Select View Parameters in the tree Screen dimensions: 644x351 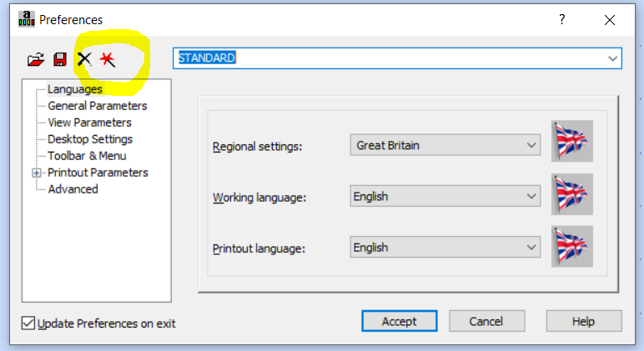[x=89, y=123]
